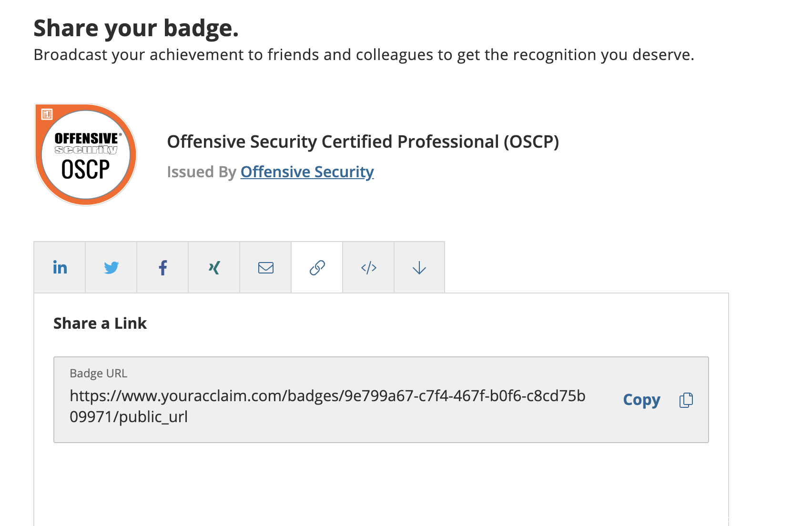
Task: Share the badge on LinkedIn
Action: coord(60,267)
